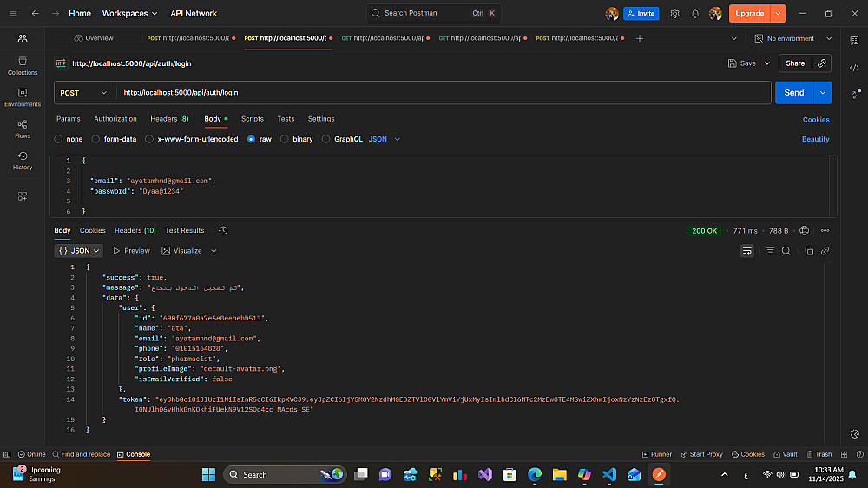Click the Flows sidebar icon
The width and height of the screenshot is (868, 488).
(x=23, y=129)
